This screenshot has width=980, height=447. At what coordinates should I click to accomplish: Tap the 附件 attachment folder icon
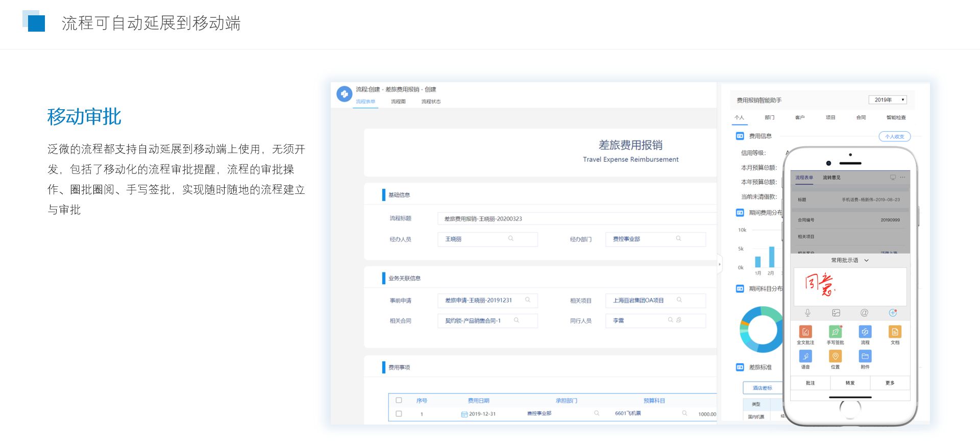865,356
